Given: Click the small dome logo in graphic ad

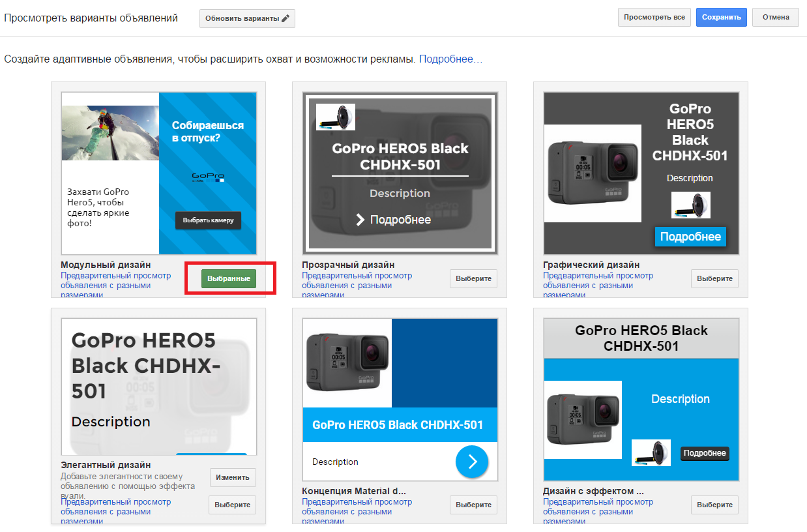Looking at the screenshot, I should click(x=691, y=205).
